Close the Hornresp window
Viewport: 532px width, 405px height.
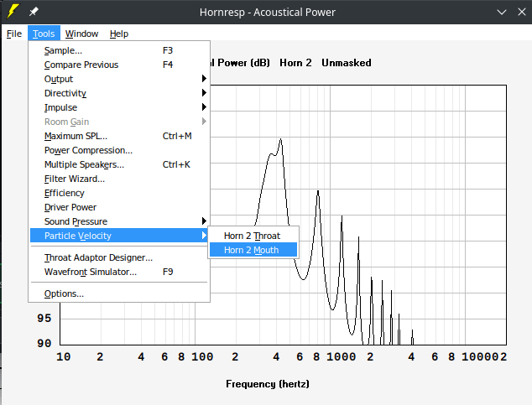click(x=522, y=13)
